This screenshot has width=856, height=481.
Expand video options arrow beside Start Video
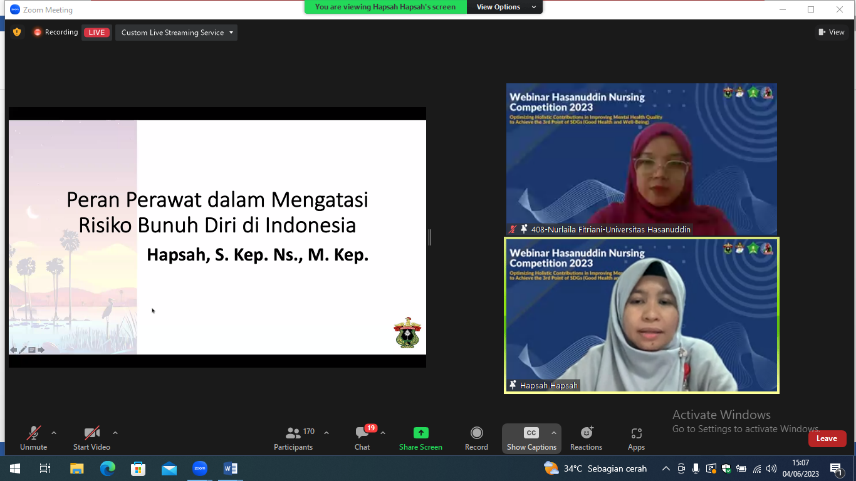tap(115, 433)
